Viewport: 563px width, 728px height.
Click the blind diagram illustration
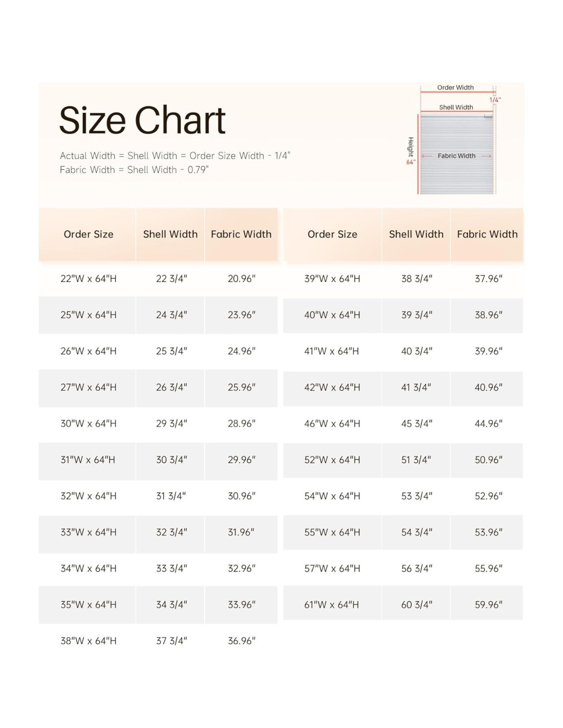[x=457, y=154]
